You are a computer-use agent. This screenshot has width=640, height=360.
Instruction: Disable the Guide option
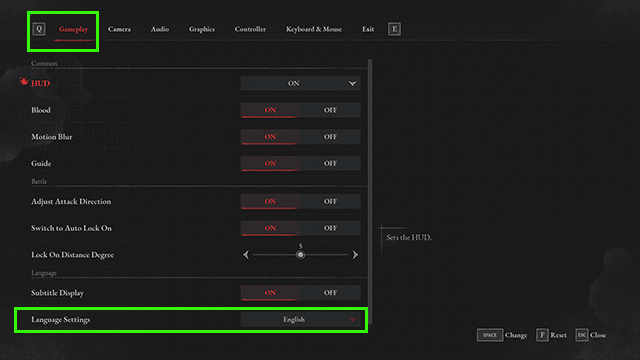tap(330, 163)
